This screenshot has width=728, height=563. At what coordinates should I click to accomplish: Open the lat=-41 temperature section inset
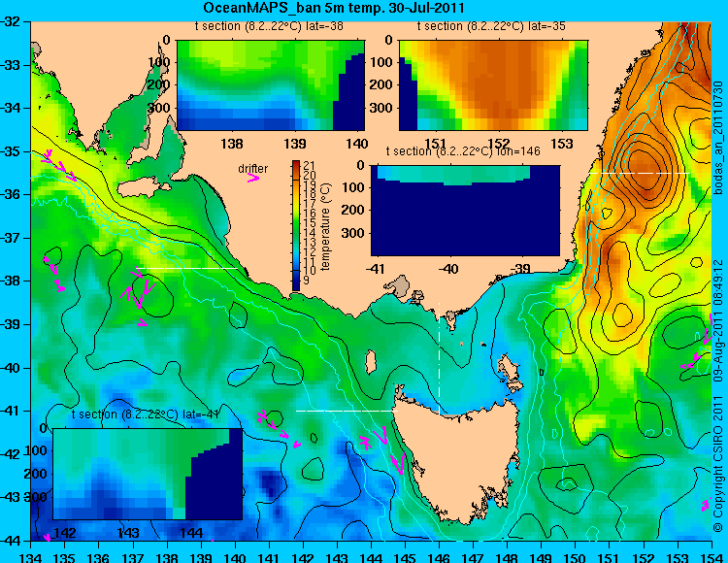tap(148, 474)
